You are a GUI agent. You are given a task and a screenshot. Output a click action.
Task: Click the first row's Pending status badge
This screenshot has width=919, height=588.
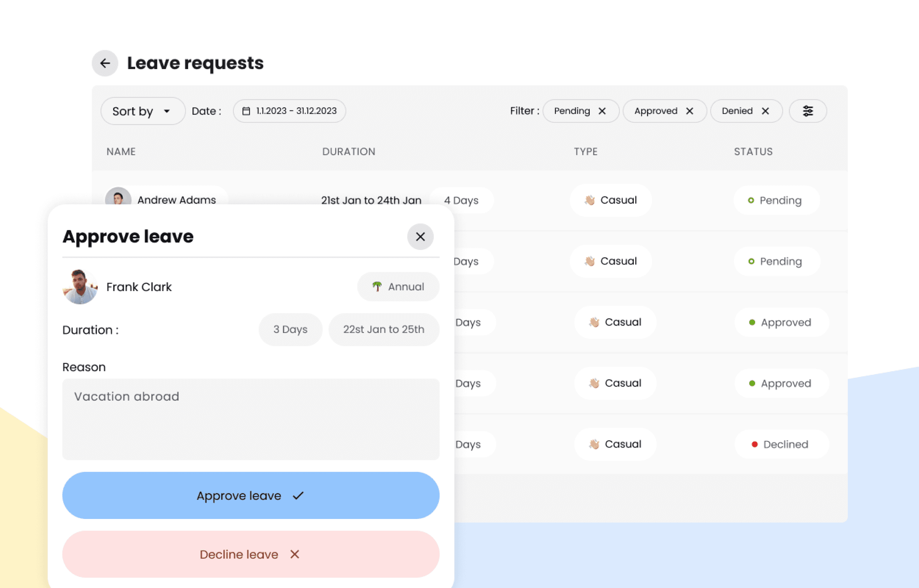776,200
